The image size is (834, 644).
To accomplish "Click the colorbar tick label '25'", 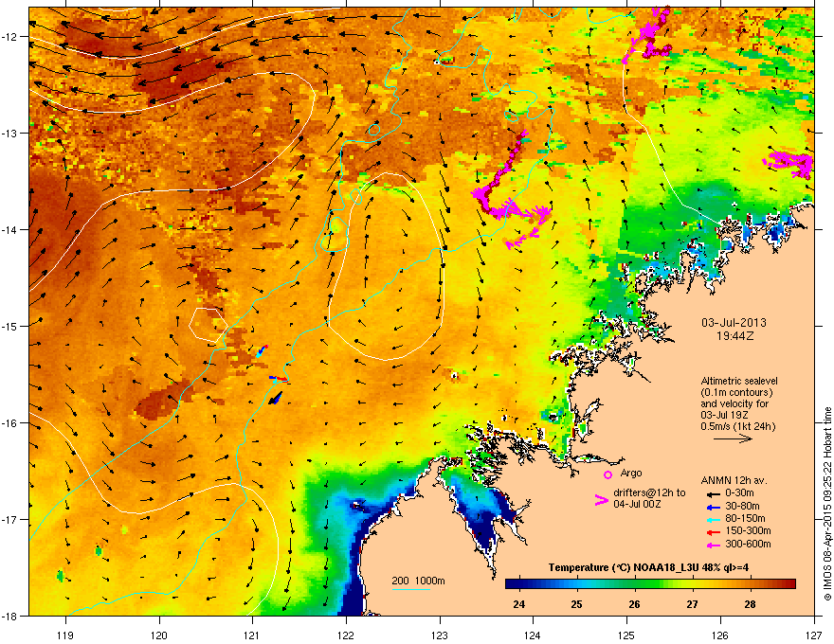I will (576, 604).
